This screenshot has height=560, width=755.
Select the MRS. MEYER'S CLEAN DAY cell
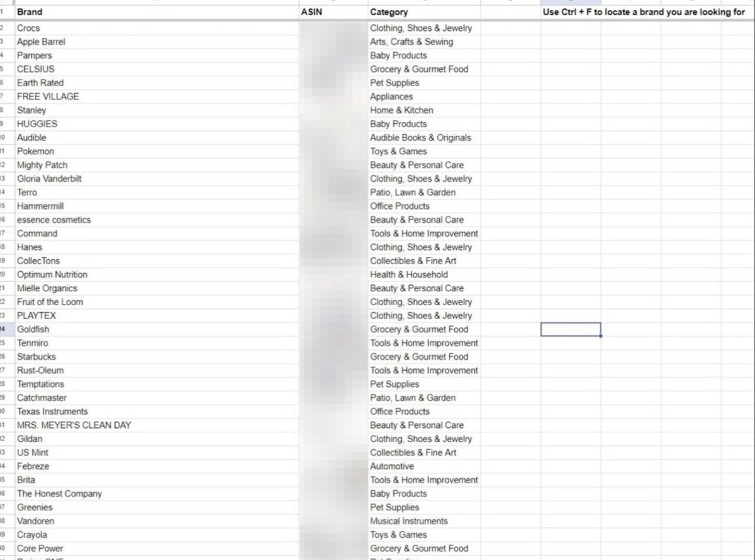coord(155,425)
